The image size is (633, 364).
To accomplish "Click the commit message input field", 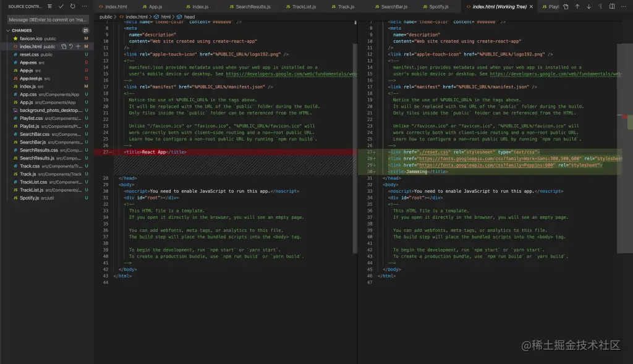I will [48, 19].
